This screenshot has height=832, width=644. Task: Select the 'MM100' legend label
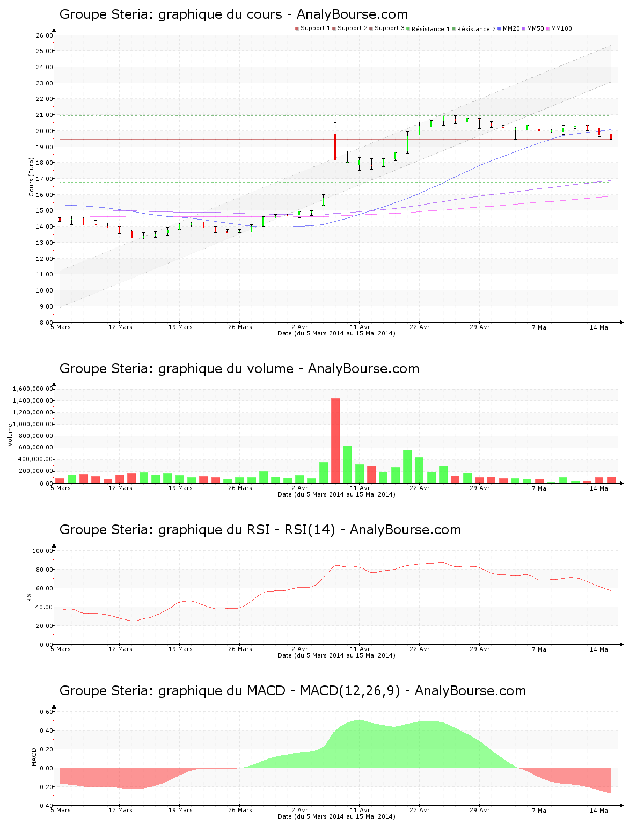561,28
